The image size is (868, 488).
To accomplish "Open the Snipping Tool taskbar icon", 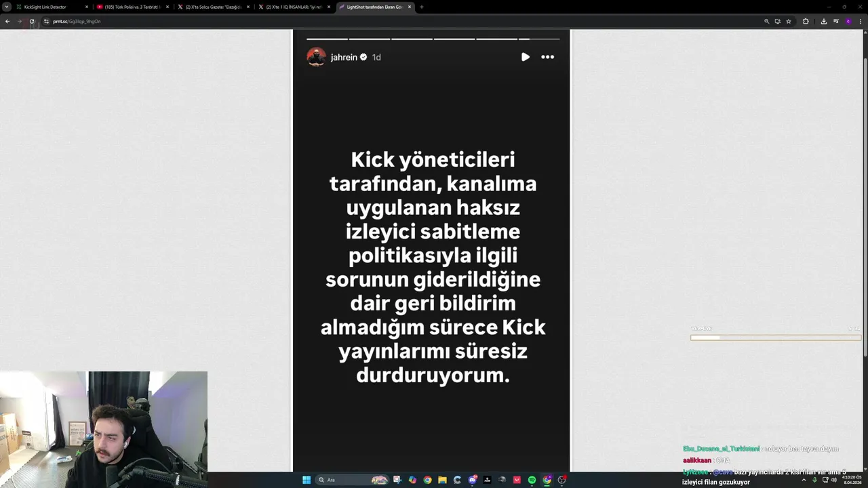I will (x=397, y=480).
